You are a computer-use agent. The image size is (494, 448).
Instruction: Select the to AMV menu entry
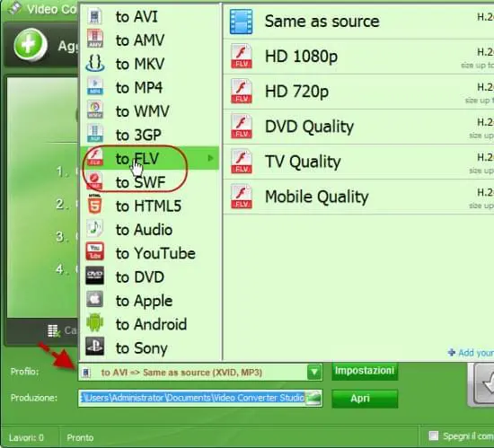coord(150,40)
